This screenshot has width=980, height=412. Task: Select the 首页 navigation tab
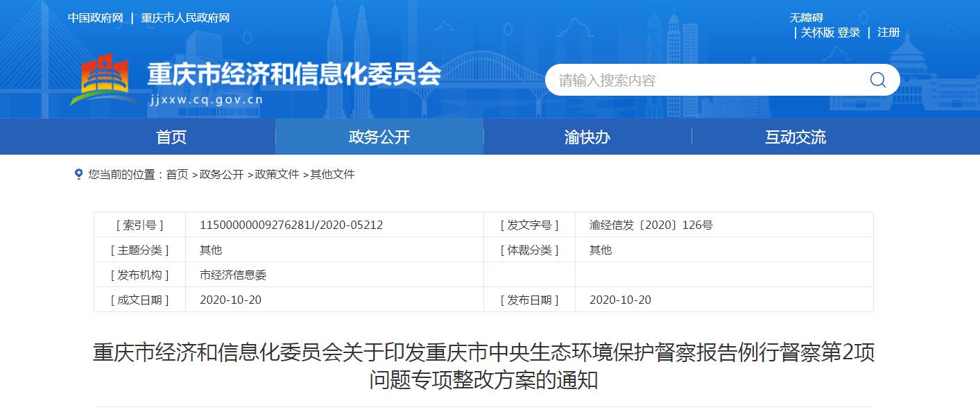pyautogui.click(x=171, y=137)
